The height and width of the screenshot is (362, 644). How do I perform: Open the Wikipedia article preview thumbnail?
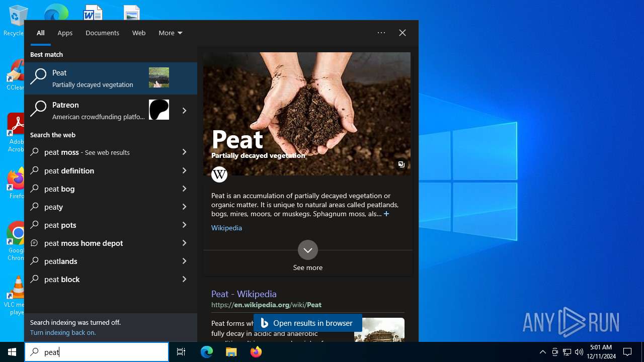pyautogui.click(x=379, y=330)
